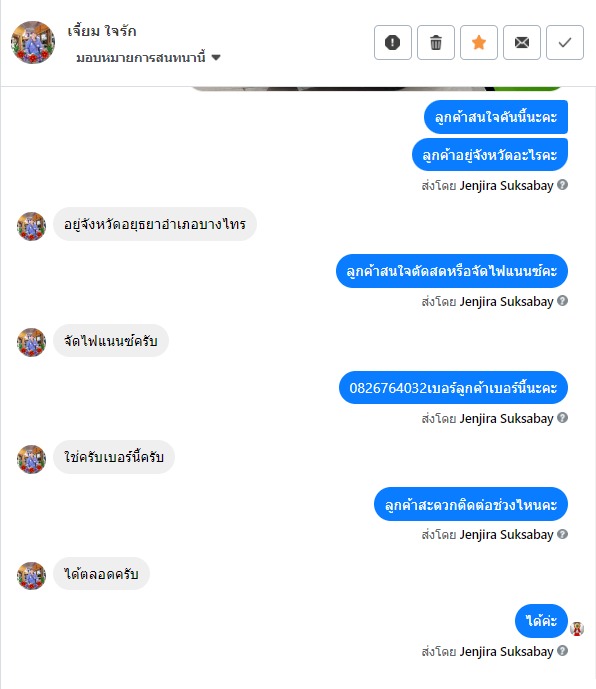Viewport: 596px width, 689px height.
Task: Select the 0826764032 phone number message bubble
Action: (453, 388)
